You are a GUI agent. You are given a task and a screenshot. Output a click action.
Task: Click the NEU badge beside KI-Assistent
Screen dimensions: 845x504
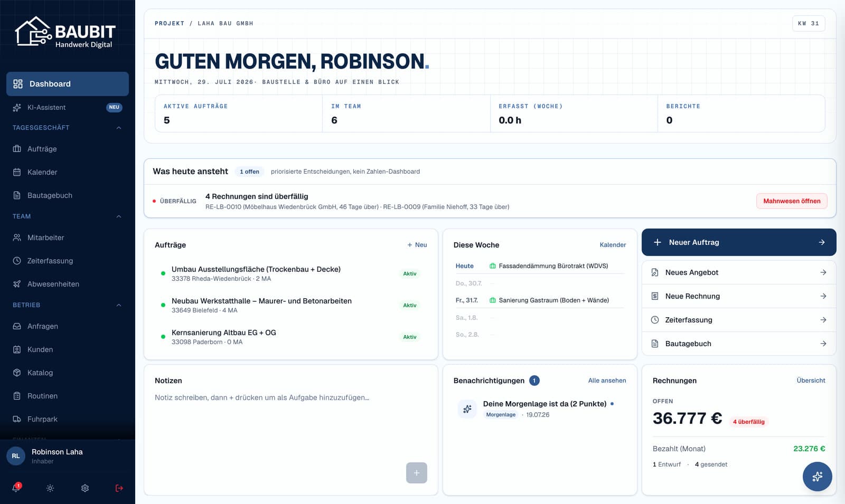[x=114, y=107]
